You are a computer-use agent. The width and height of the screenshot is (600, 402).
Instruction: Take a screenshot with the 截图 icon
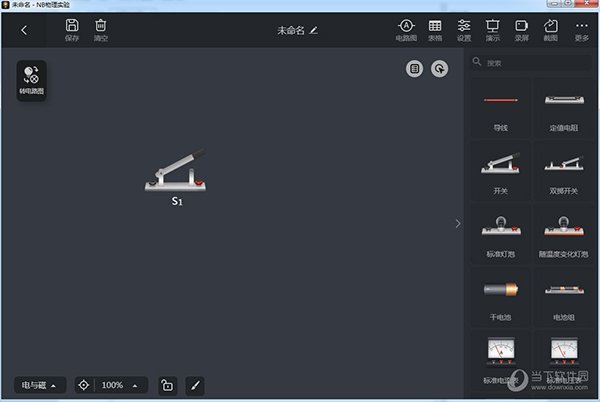(x=551, y=30)
